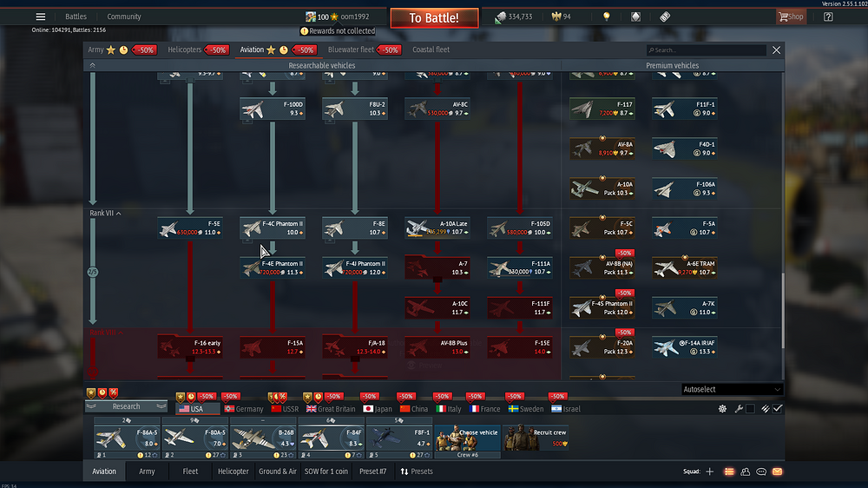Select the star bonus badge above Research

point(91,392)
